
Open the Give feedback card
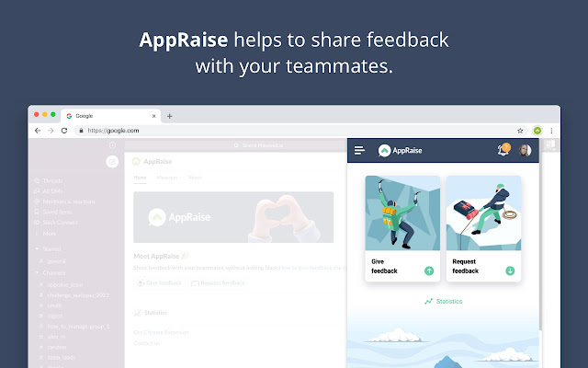[x=402, y=229]
